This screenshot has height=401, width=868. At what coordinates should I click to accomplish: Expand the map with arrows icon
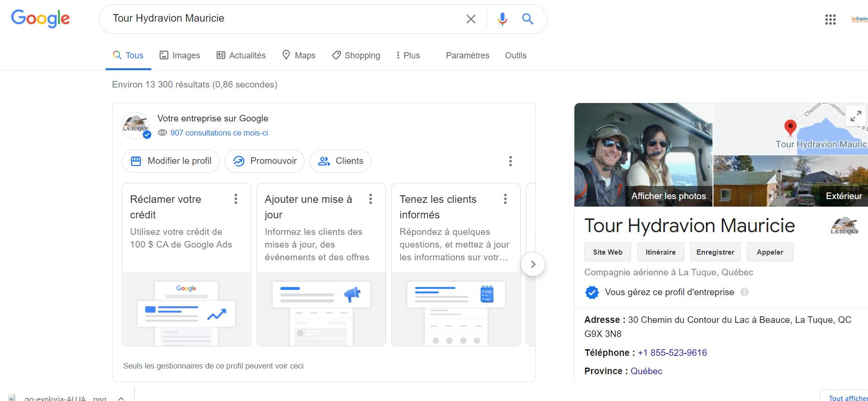856,116
